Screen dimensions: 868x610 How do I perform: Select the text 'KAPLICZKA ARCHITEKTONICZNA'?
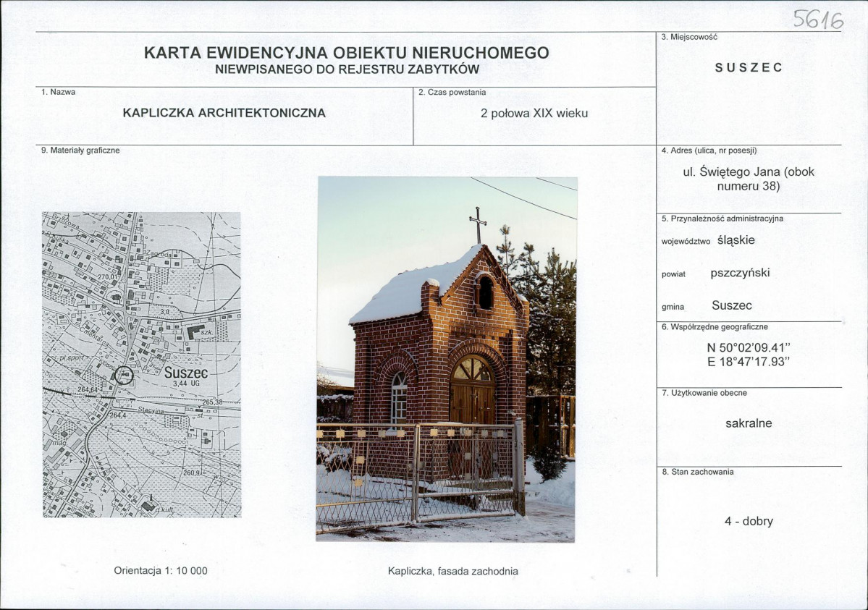click(224, 113)
